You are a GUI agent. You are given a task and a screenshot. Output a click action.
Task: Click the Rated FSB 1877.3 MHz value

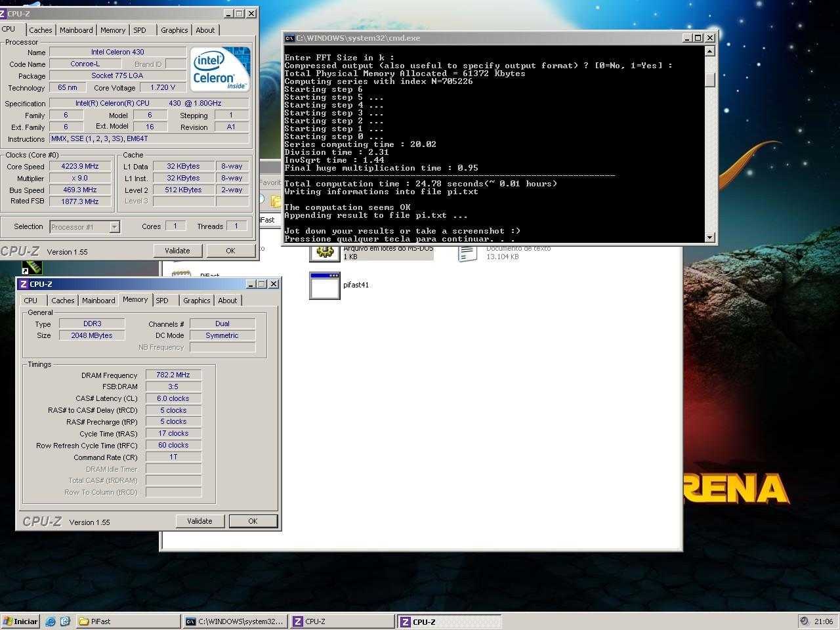(79, 201)
